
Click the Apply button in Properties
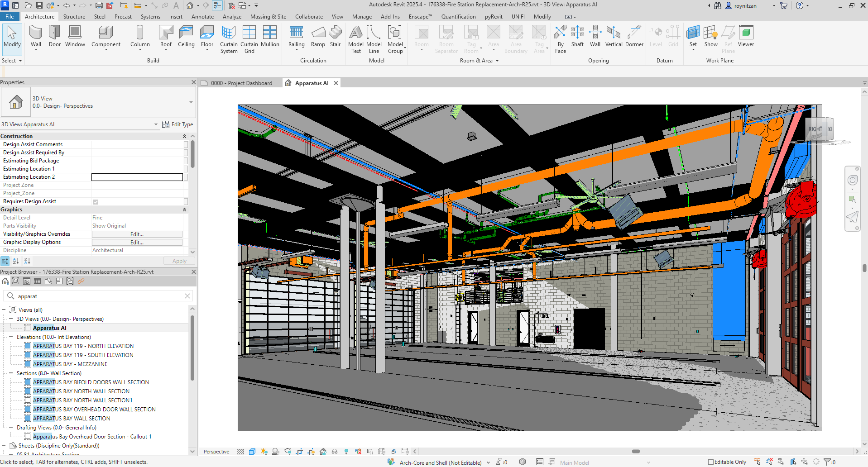pyautogui.click(x=179, y=261)
